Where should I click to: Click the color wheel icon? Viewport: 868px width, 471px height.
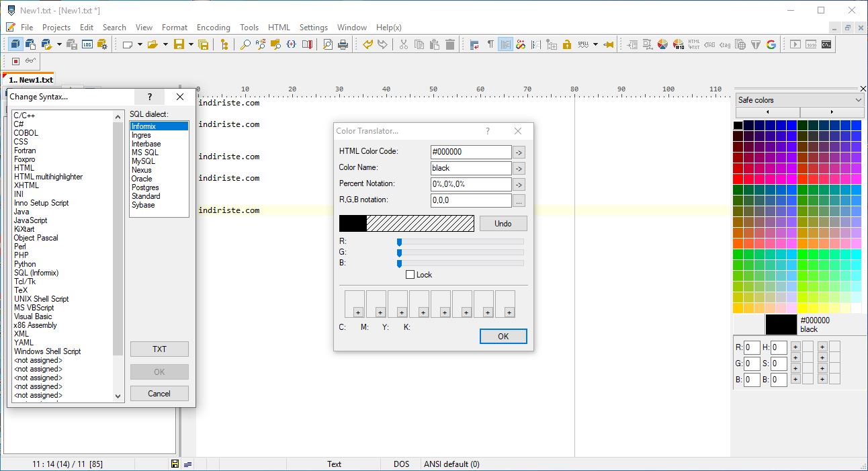pos(662,44)
